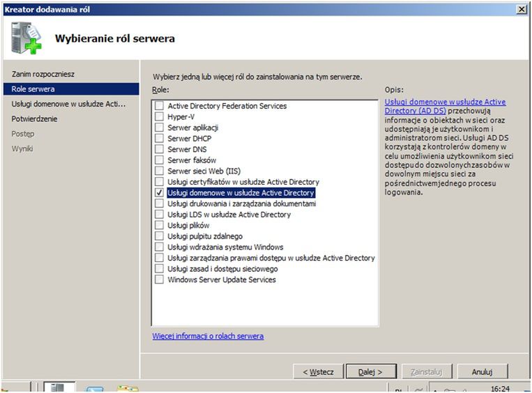Click the server roles wizard icon

click(x=26, y=38)
